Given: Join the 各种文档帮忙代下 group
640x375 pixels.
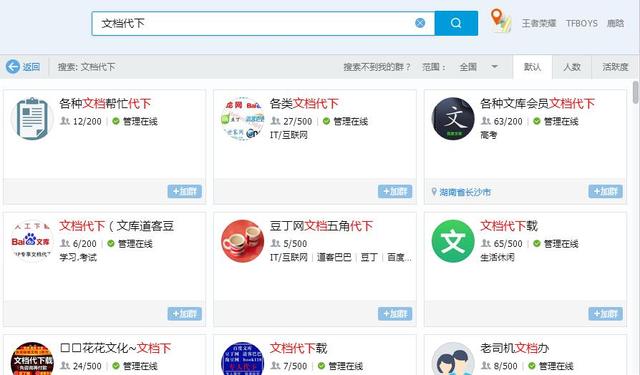Looking at the screenshot, I should pyautogui.click(x=184, y=191).
